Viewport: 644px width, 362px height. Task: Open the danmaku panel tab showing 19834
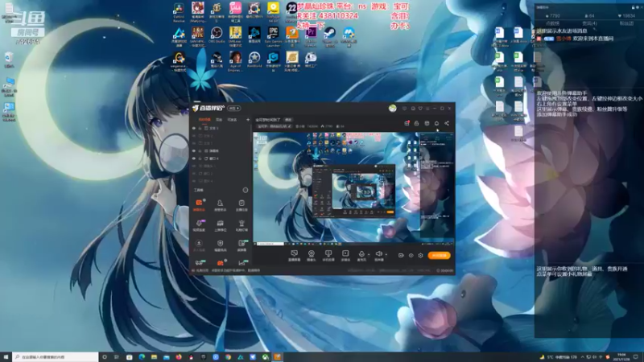click(x=626, y=16)
